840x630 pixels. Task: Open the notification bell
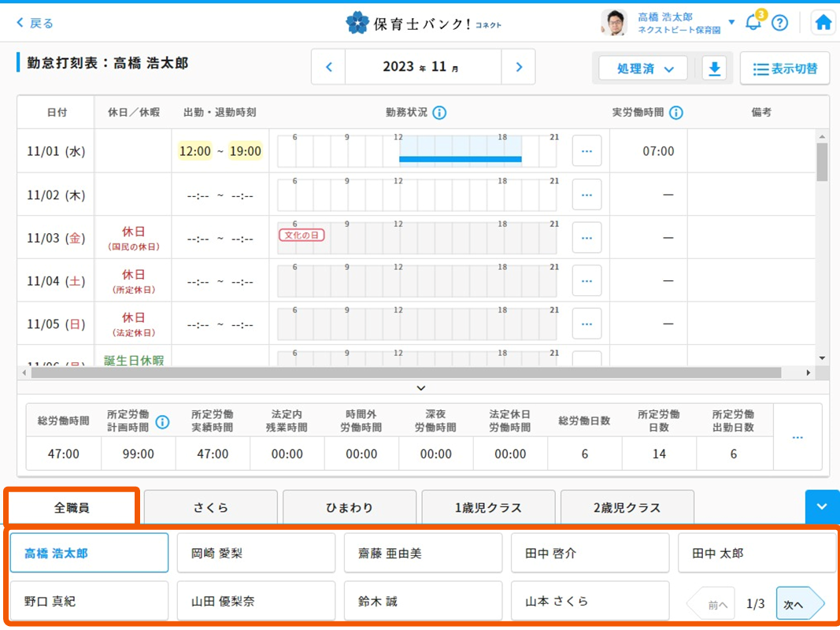(x=753, y=23)
